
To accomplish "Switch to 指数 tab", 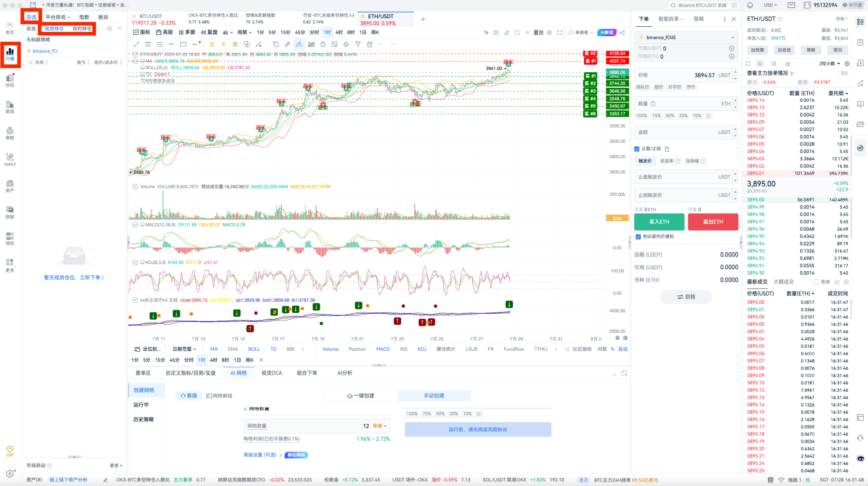I will (x=84, y=17).
